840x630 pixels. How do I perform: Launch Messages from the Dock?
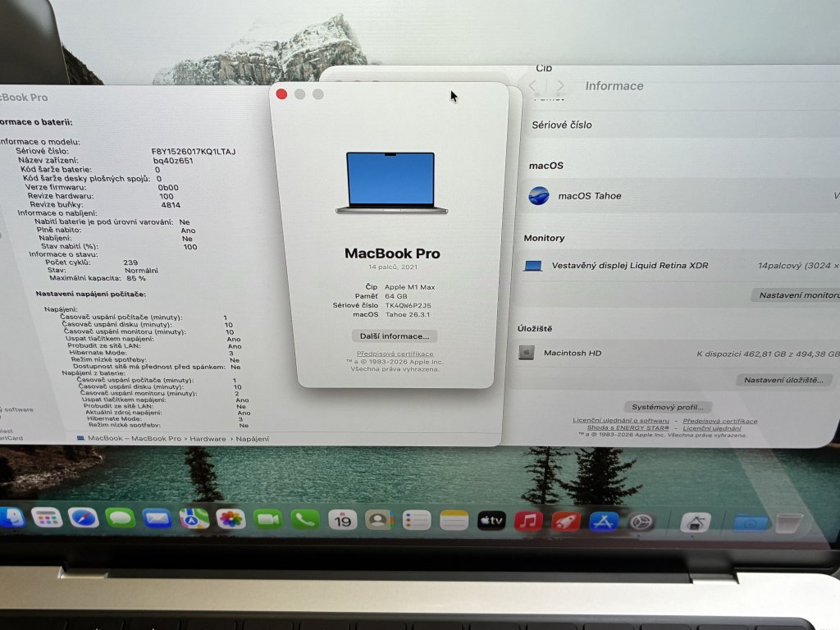[x=120, y=518]
